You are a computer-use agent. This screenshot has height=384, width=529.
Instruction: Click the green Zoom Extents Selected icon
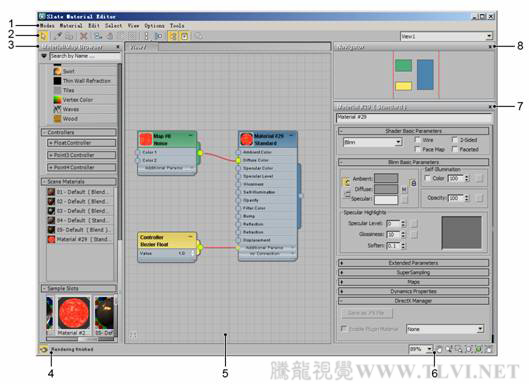(478, 349)
